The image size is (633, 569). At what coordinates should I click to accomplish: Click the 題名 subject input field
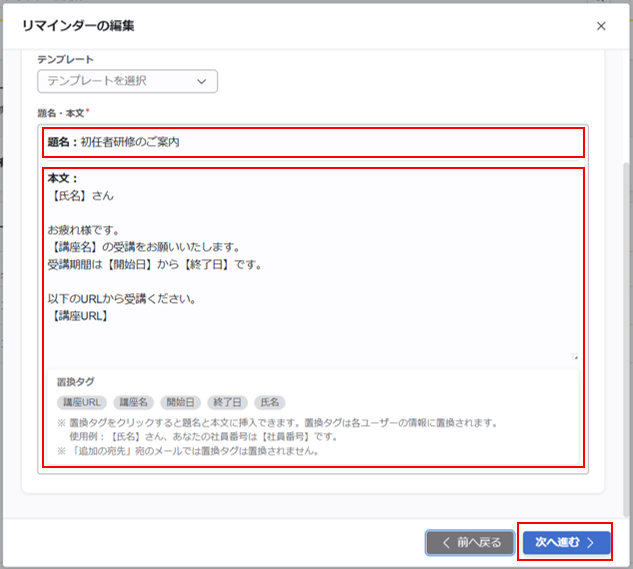click(x=313, y=142)
